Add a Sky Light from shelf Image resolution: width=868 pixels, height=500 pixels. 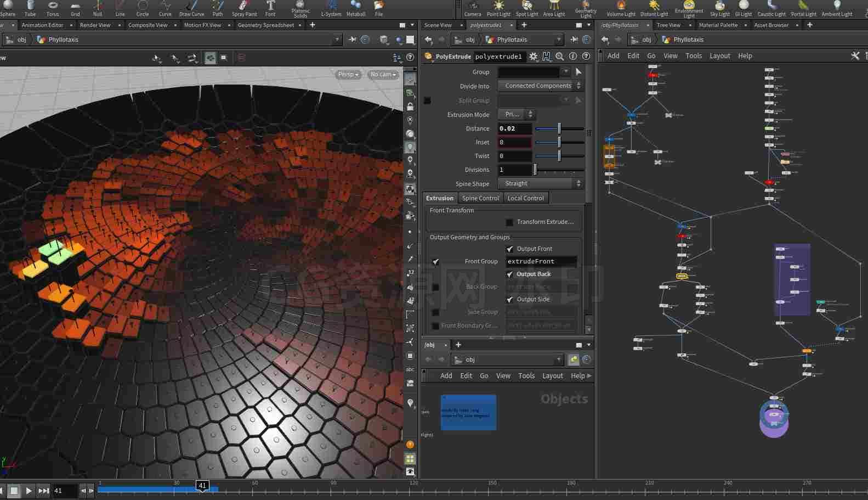[720, 8]
